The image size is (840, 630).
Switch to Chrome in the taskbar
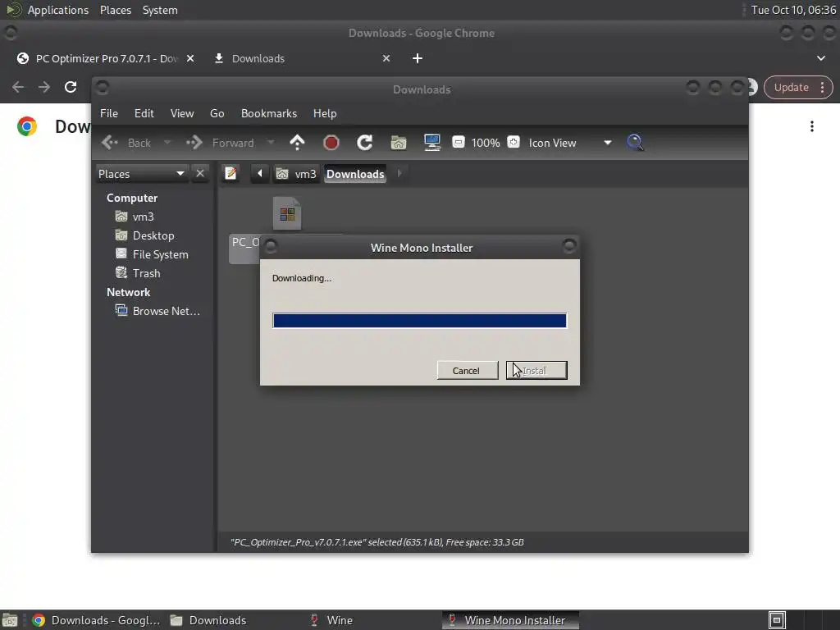pos(97,620)
